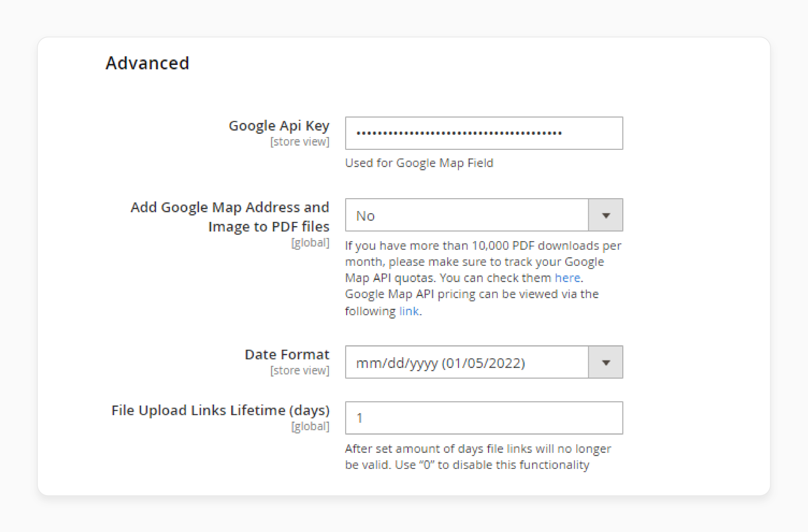Open the Date Format dropdown
Image resolution: width=808 pixels, height=532 pixels.
484,362
